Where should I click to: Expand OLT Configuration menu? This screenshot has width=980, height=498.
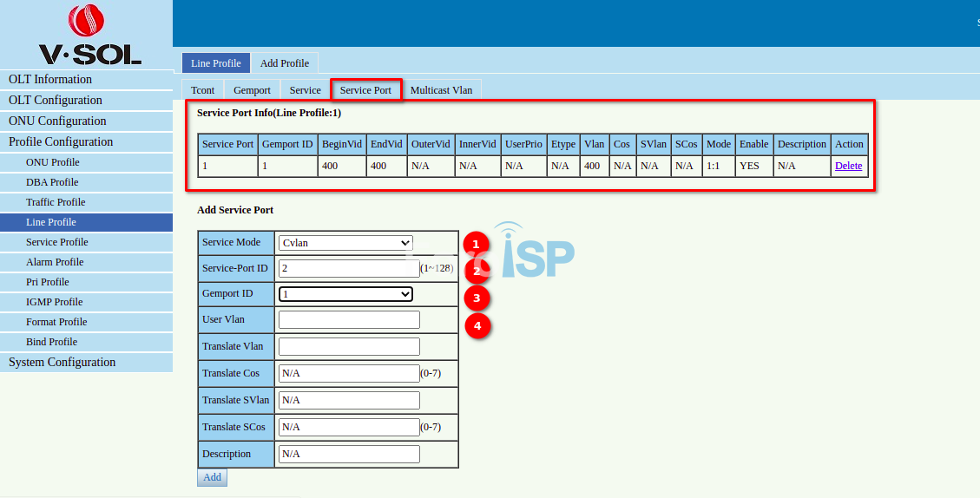coord(56,101)
